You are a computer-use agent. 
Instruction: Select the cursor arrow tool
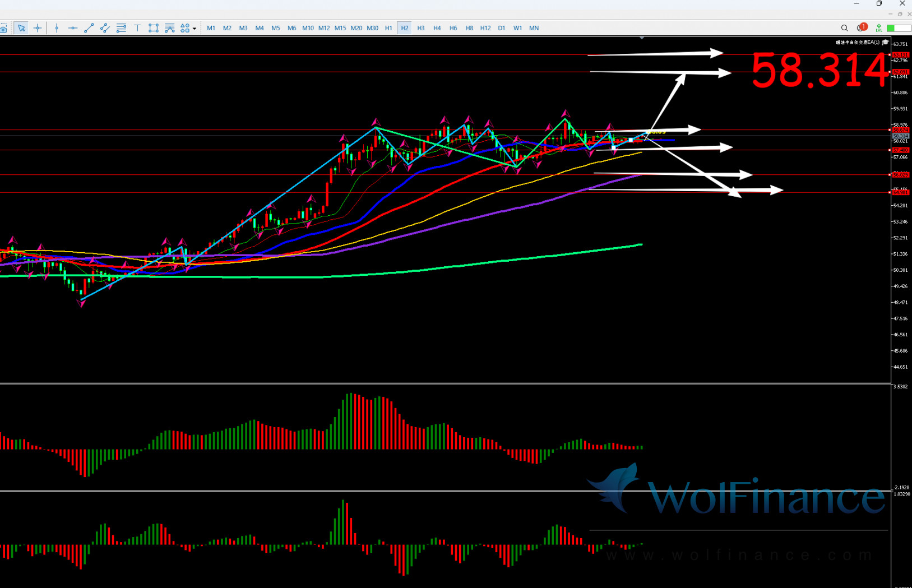[x=21, y=28]
